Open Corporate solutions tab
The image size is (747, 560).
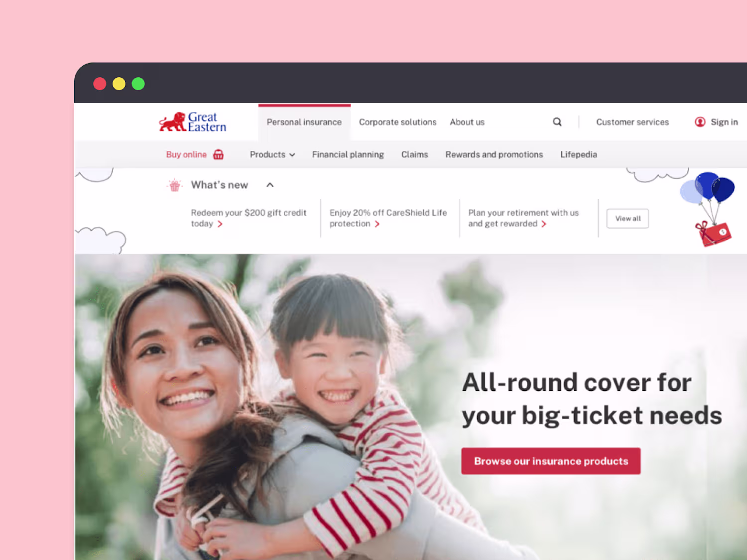(397, 122)
